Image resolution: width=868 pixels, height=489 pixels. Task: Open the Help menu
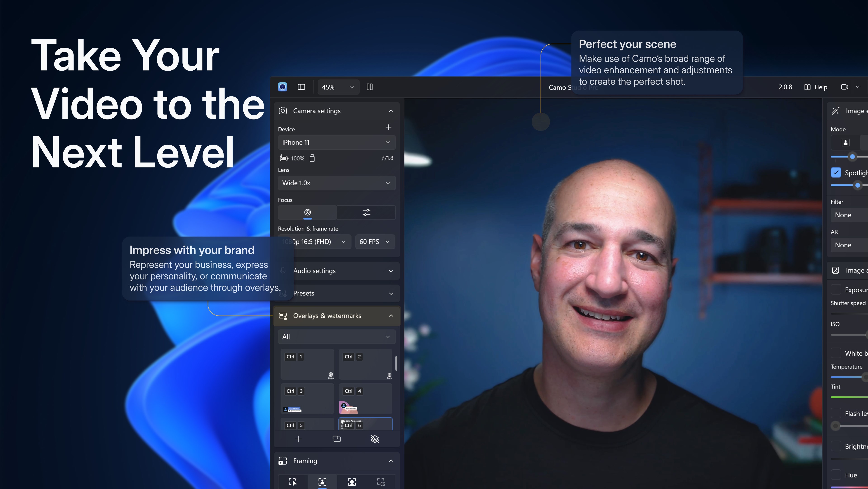816,87
